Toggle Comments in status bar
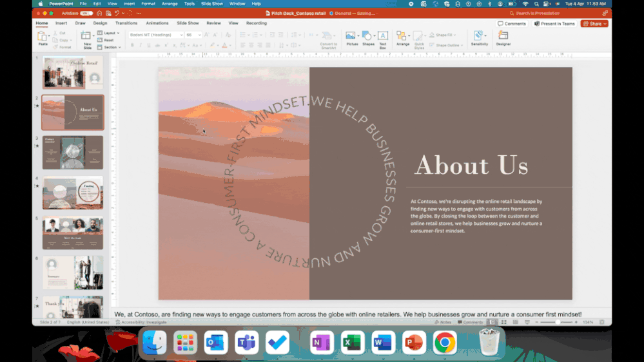644x362 pixels. [470, 322]
